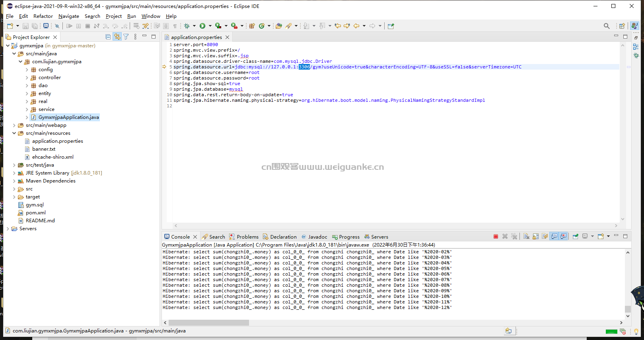Expand the Servers node in tree
Image resolution: width=644 pixels, height=340 pixels.
(x=8, y=229)
